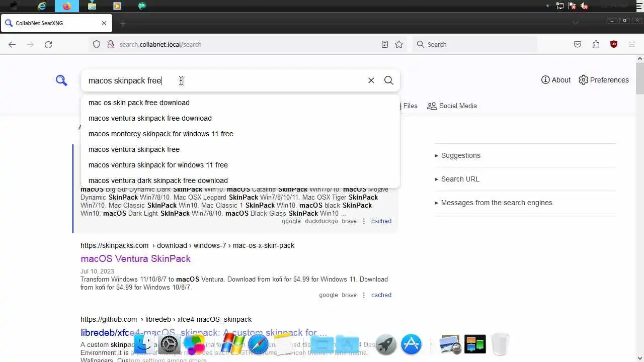
Task: Open uBlock Origin extension icon
Action: click(614, 44)
